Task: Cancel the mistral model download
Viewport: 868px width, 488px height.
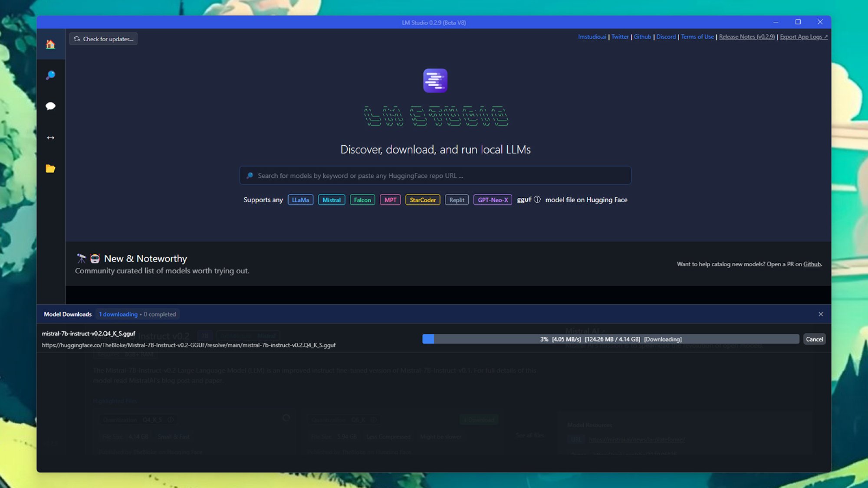Action: coord(814,339)
